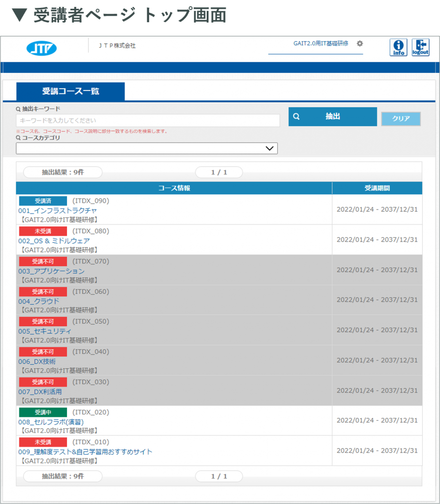Click the クリア button
This screenshot has width=440, height=504.
pos(401,119)
